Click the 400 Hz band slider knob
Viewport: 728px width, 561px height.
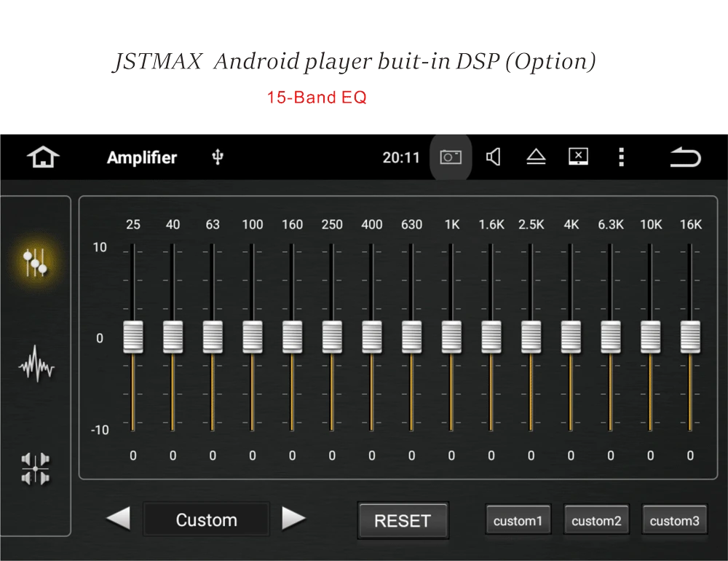[x=372, y=337]
